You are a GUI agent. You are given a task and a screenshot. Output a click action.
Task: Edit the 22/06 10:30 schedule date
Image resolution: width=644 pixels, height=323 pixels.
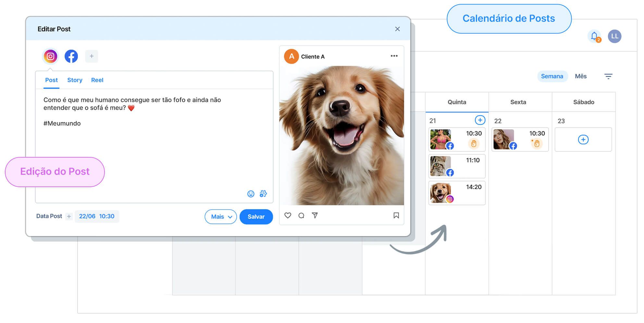[97, 216]
